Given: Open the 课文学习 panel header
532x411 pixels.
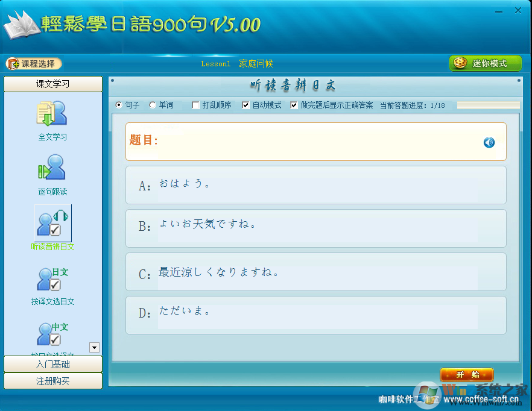Looking at the screenshot, I should point(52,84).
